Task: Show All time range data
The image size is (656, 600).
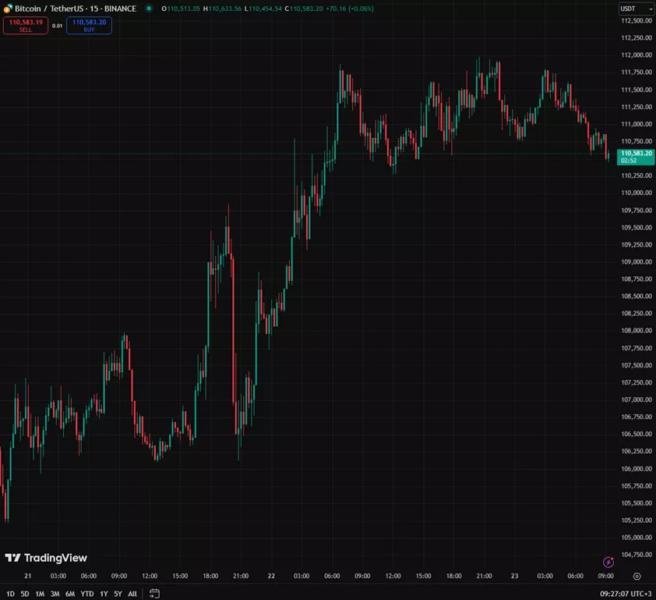Action: coord(132,593)
